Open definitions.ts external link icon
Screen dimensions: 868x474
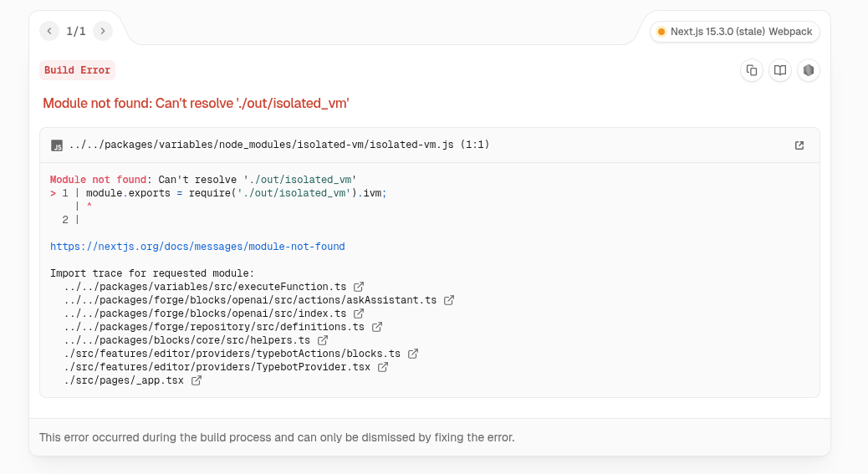click(377, 327)
